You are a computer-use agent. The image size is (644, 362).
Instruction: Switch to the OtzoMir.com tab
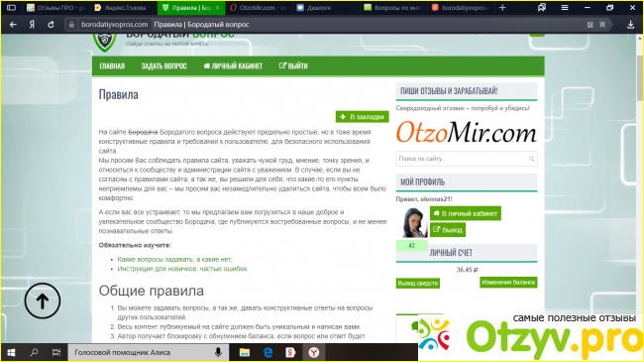tap(259, 8)
